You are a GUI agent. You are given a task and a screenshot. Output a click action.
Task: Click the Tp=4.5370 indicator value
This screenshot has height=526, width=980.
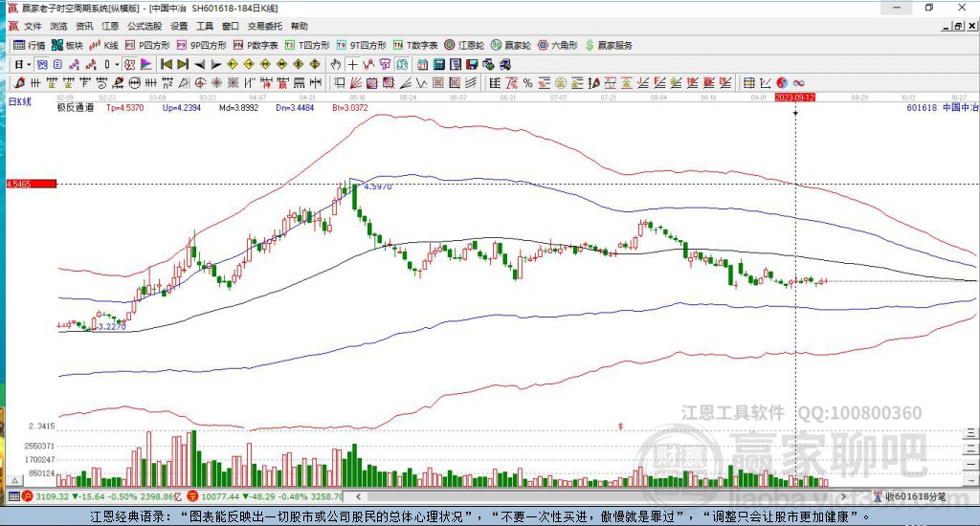point(125,107)
